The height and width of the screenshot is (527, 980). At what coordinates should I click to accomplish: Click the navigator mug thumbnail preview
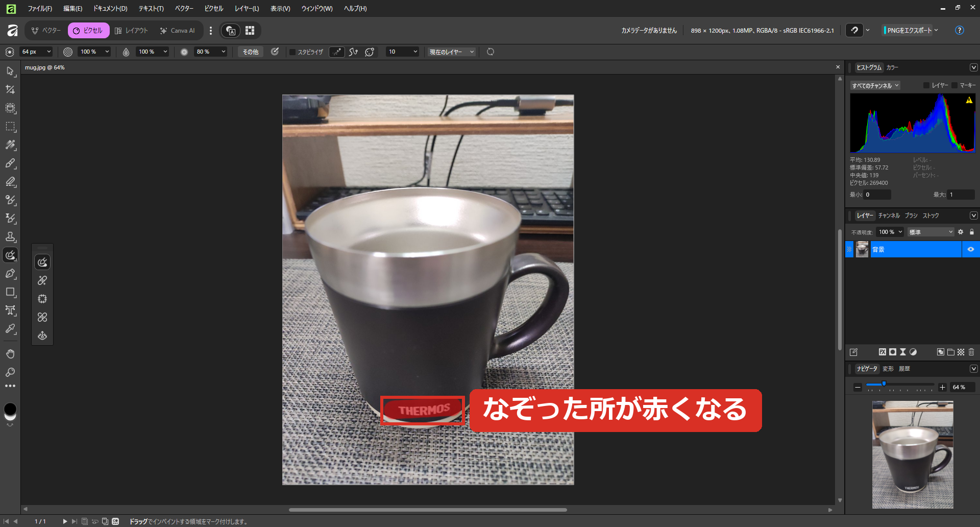(913, 454)
